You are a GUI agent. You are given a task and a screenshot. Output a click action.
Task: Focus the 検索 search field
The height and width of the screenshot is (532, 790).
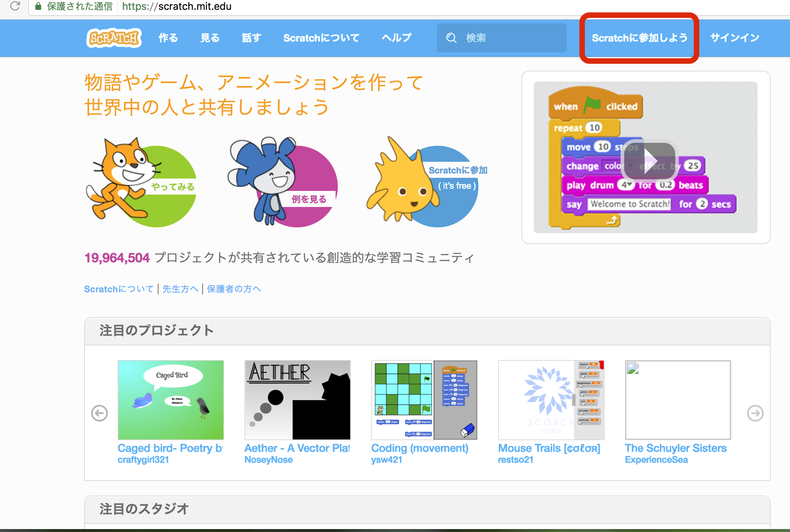[502, 38]
